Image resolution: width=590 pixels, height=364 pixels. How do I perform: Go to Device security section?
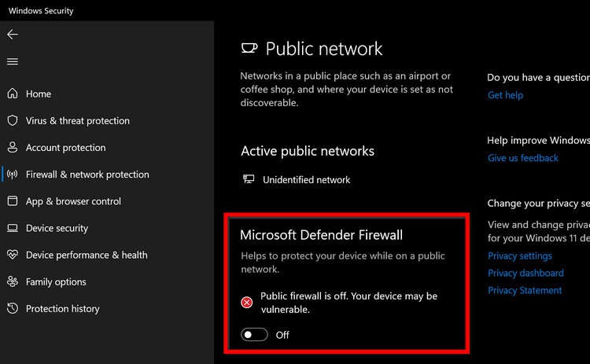click(x=57, y=228)
